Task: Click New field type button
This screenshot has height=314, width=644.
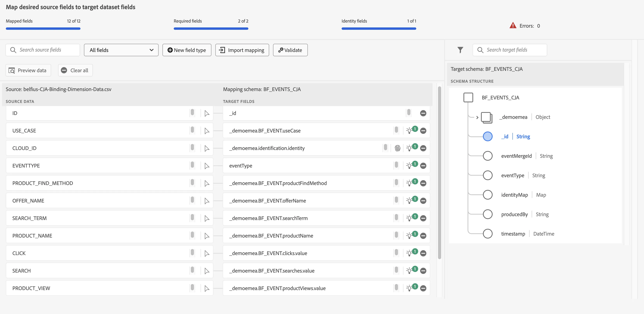Action: coord(187,50)
